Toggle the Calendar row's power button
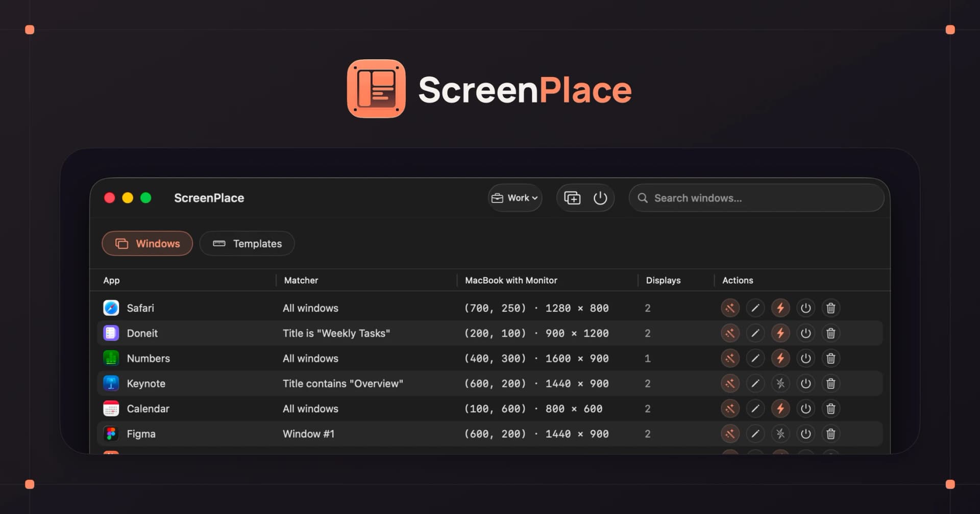The height and width of the screenshot is (514, 980). [x=805, y=408]
